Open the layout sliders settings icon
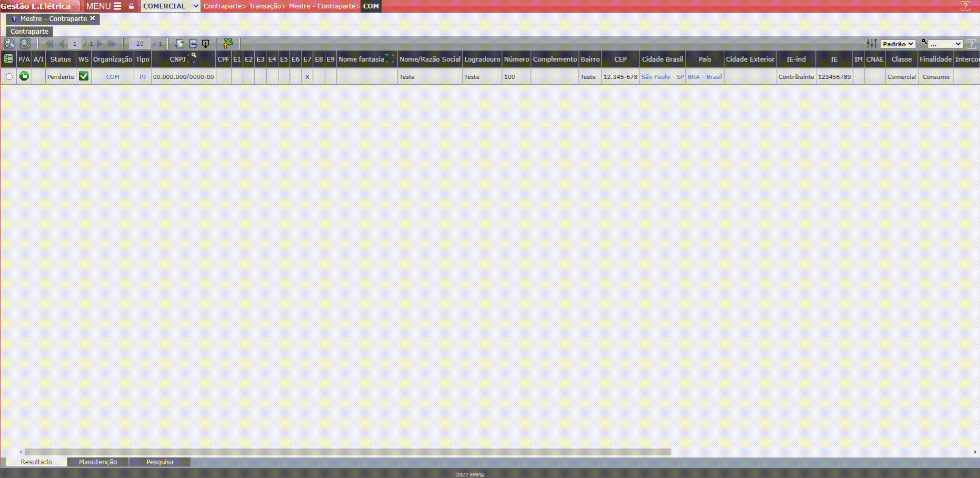Screen dimensions: 980x478 point(872,44)
